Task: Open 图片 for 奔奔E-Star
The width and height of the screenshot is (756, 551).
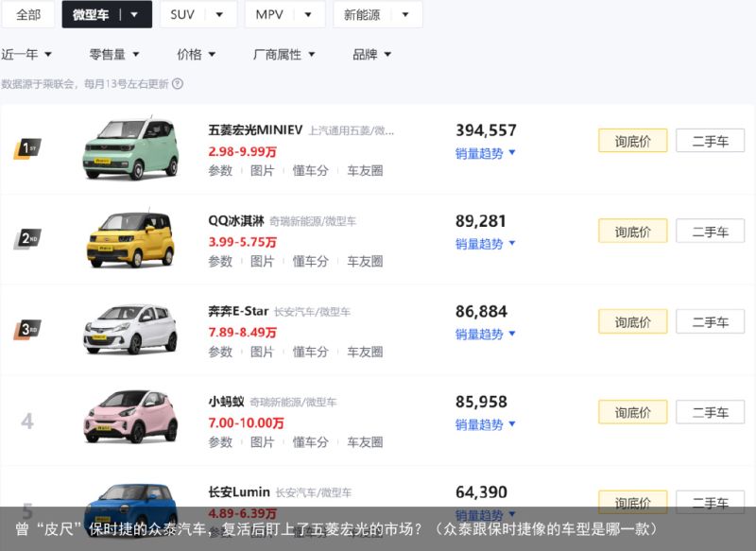Action: click(263, 352)
